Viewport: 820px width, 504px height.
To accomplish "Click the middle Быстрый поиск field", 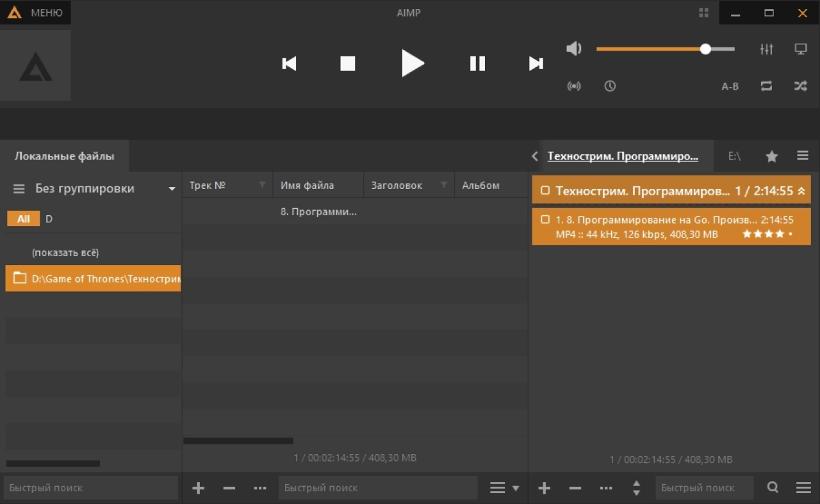I will click(378, 487).
